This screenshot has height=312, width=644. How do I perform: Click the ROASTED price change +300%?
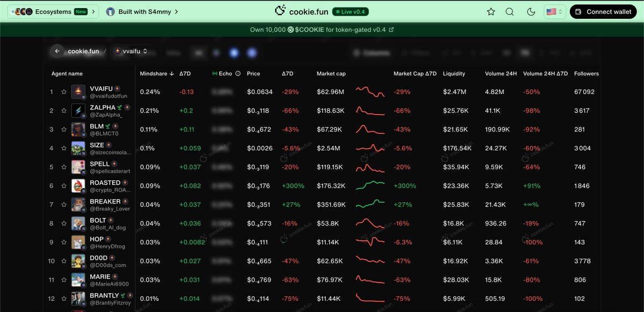[293, 186]
